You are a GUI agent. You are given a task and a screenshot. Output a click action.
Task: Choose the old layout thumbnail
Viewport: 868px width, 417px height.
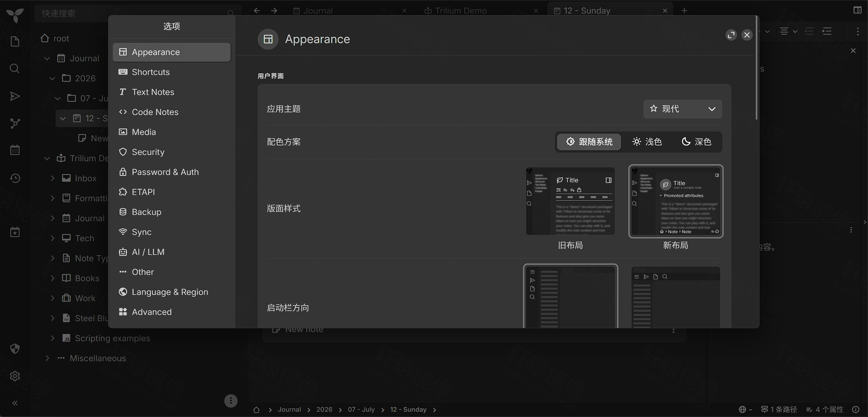click(x=570, y=201)
